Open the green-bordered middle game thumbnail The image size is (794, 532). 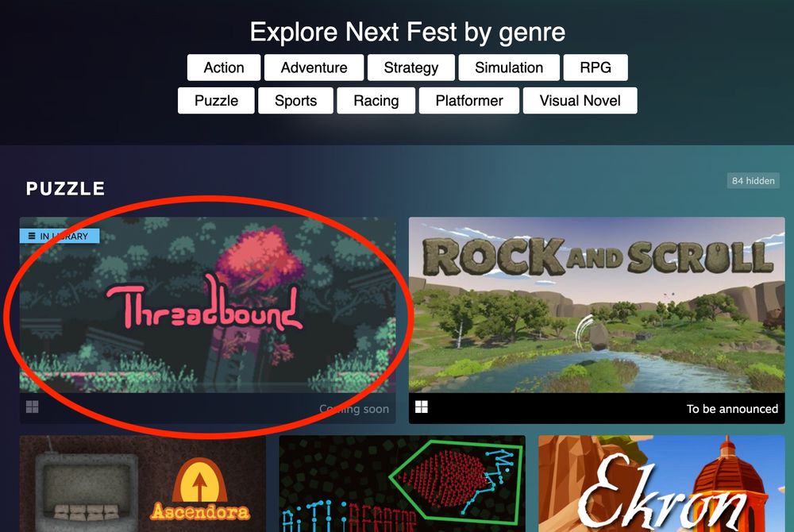402,484
